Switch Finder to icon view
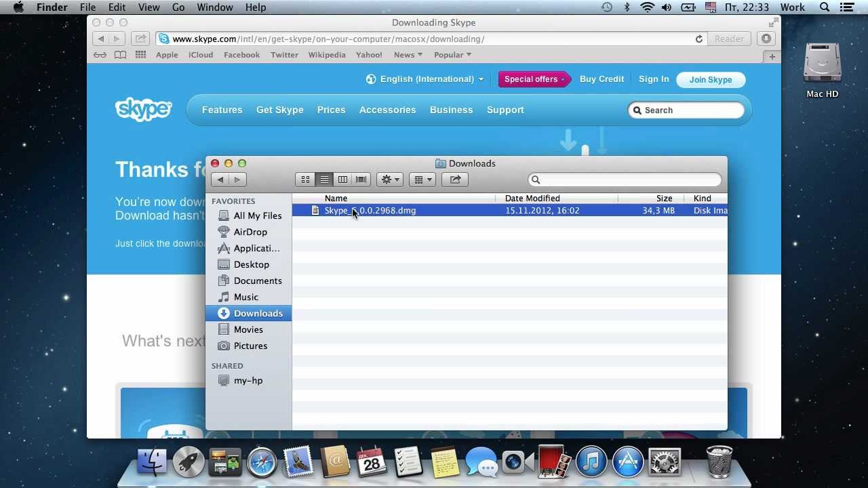Screen dimensions: 868x488 (305, 180)
